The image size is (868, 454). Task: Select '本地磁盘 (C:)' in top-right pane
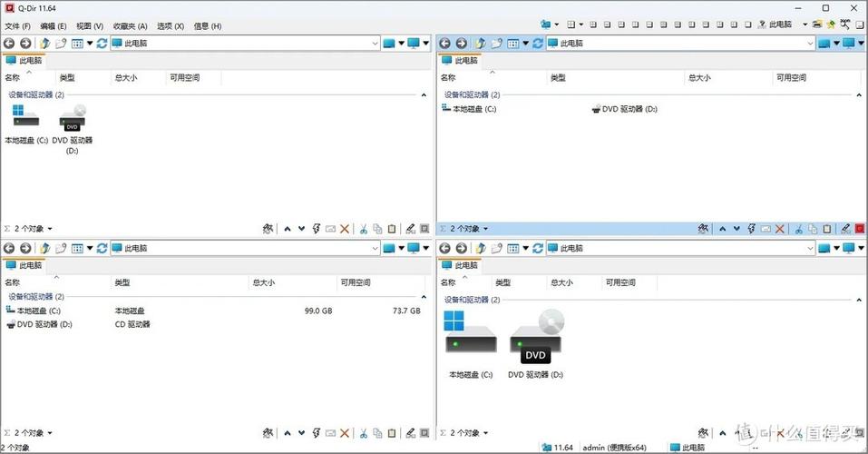(x=469, y=109)
